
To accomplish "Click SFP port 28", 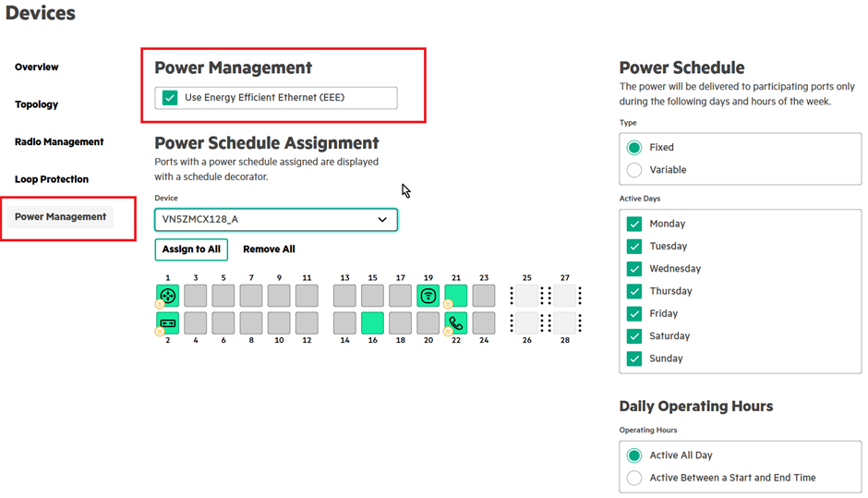I will [x=565, y=322].
